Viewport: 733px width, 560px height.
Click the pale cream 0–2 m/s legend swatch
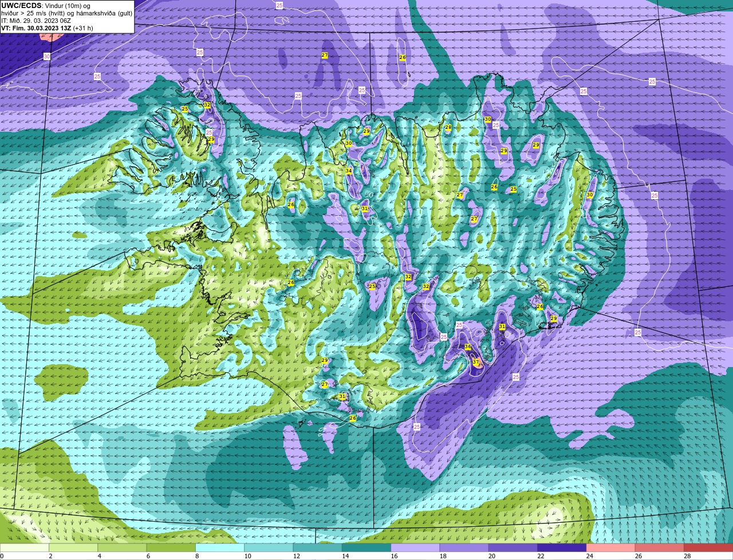coord(25,547)
